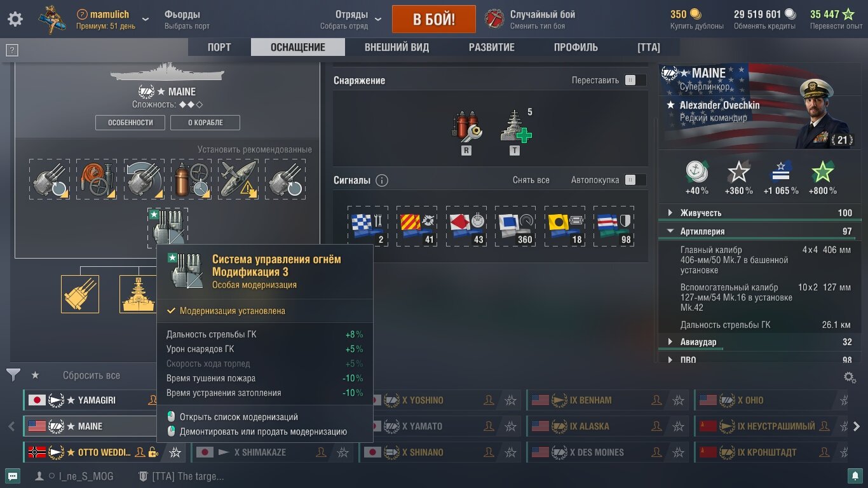Viewport: 868px width, 488px height.
Task: Switch to the Развитие tab
Action: tap(492, 47)
